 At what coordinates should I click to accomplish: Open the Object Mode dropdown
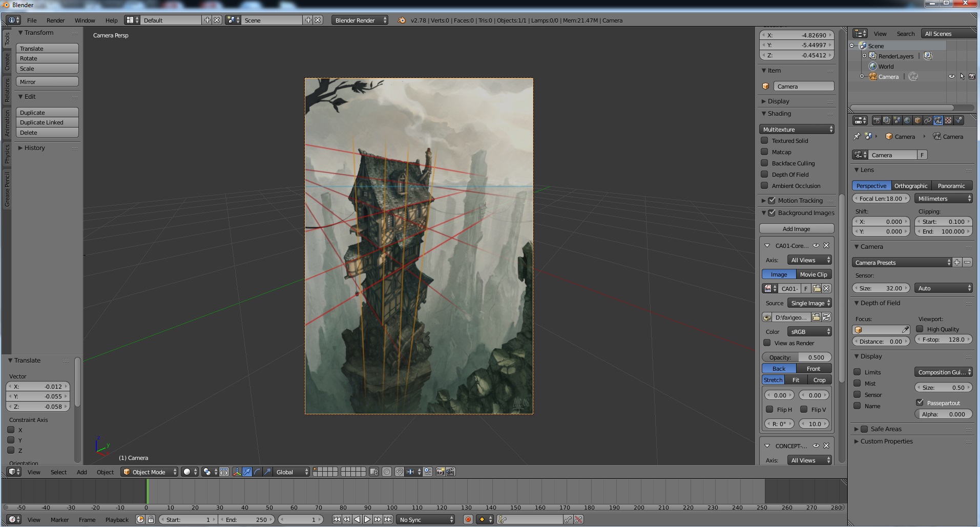click(x=149, y=472)
